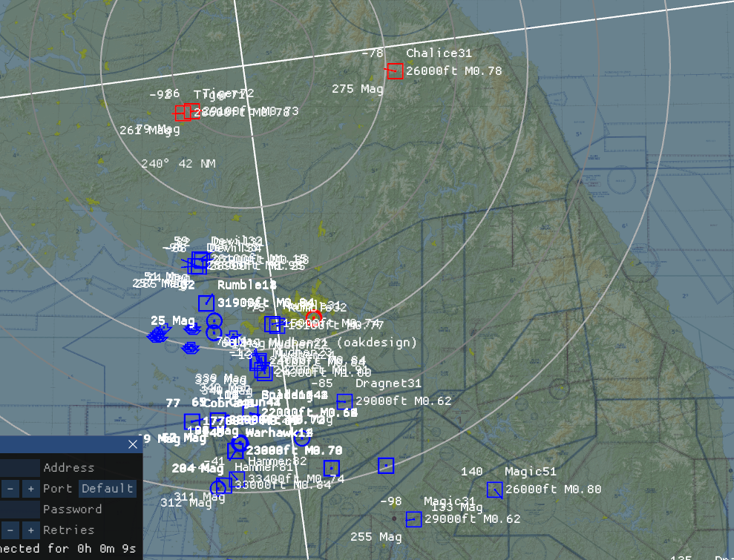Select the Dragnet31 blue track square
This screenshot has height=560, width=734.
[x=344, y=401]
